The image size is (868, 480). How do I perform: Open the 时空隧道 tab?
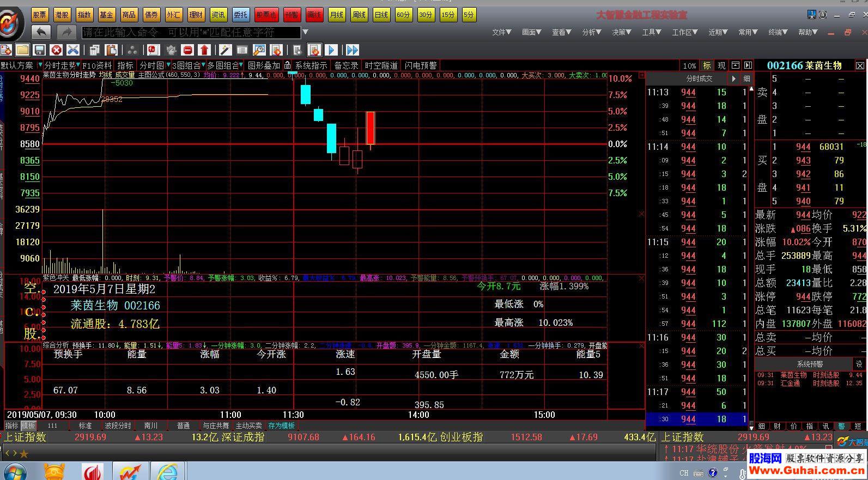pyautogui.click(x=381, y=65)
